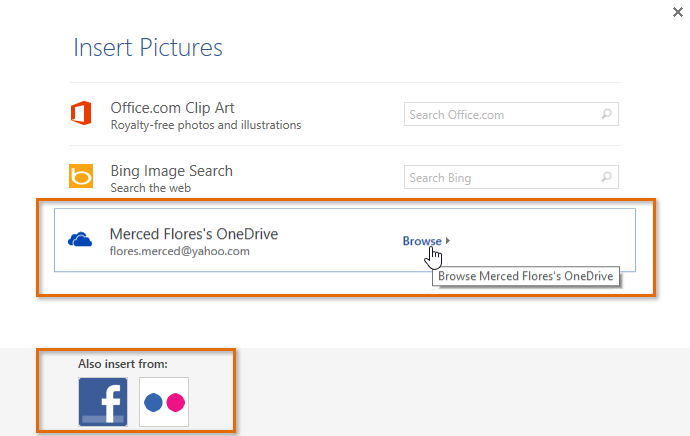Insert pictures from Facebook

pyautogui.click(x=103, y=402)
